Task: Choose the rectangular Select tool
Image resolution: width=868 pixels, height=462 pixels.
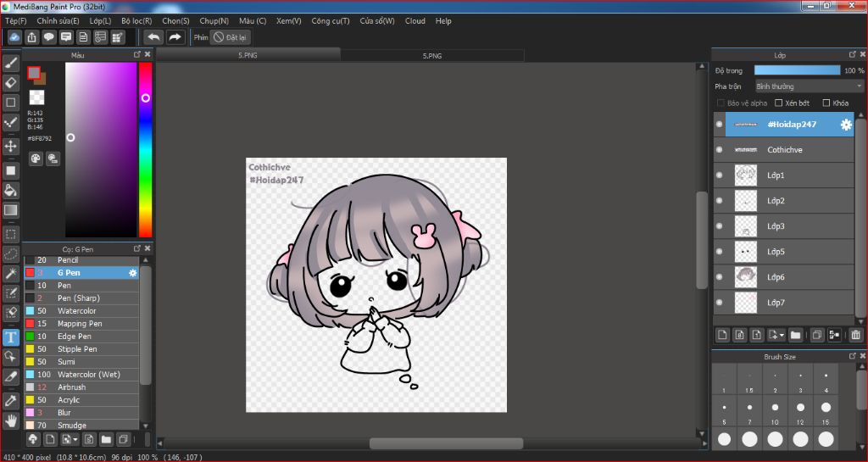Action: pyautogui.click(x=10, y=235)
